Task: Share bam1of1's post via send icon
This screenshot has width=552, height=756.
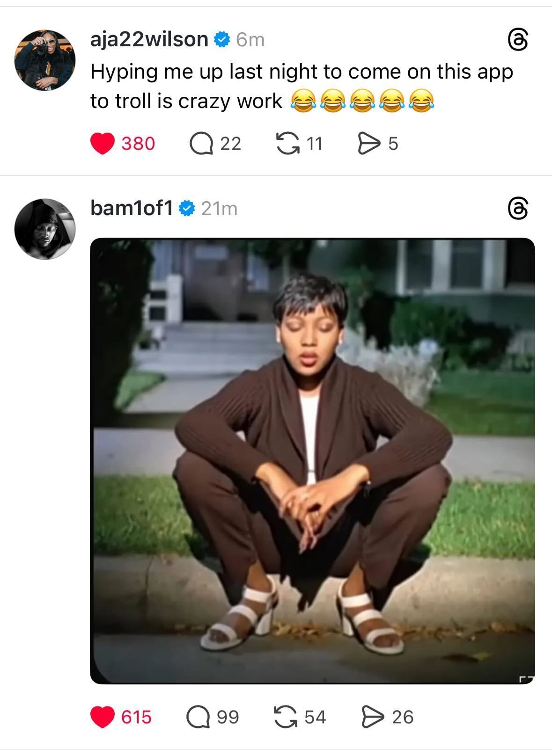Action: [x=373, y=717]
